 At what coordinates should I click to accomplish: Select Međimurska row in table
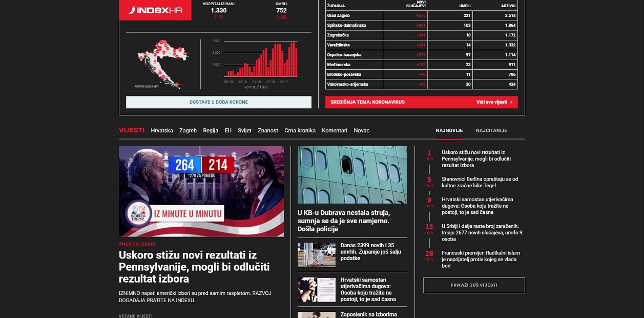pyautogui.click(x=422, y=65)
